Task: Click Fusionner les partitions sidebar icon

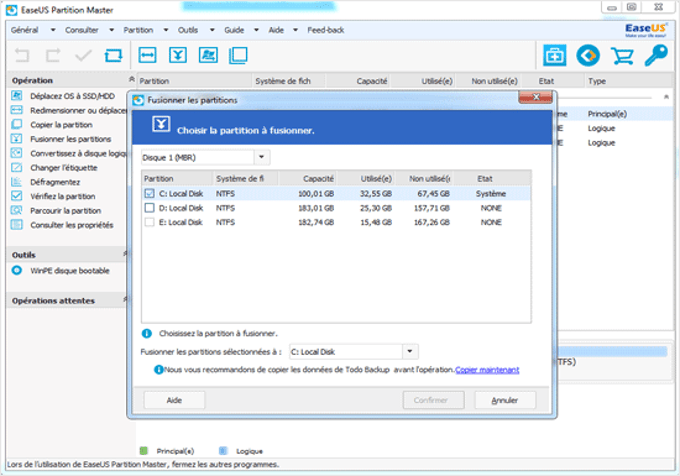Action: pyautogui.click(x=16, y=139)
